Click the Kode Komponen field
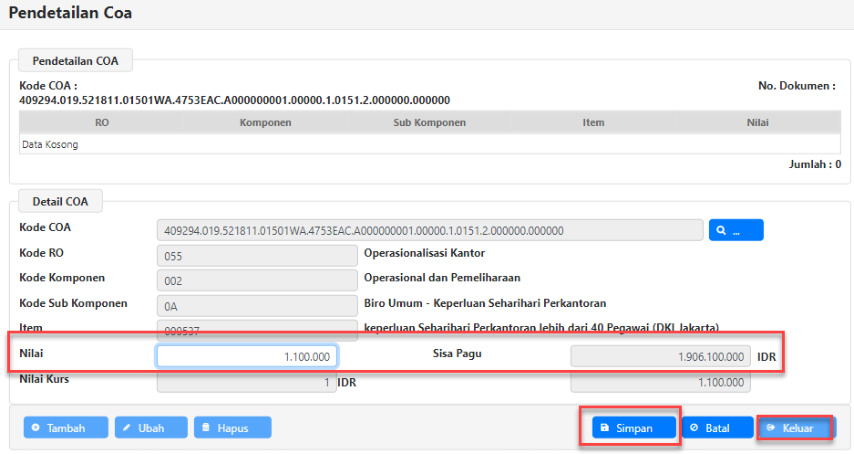The height and width of the screenshot is (454, 854). pyautogui.click(x=256, y=281)
